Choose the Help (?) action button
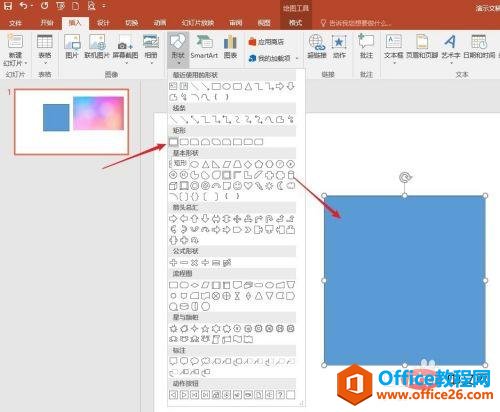The width and height of the screenshot is (500, 412). click(280, 395)
